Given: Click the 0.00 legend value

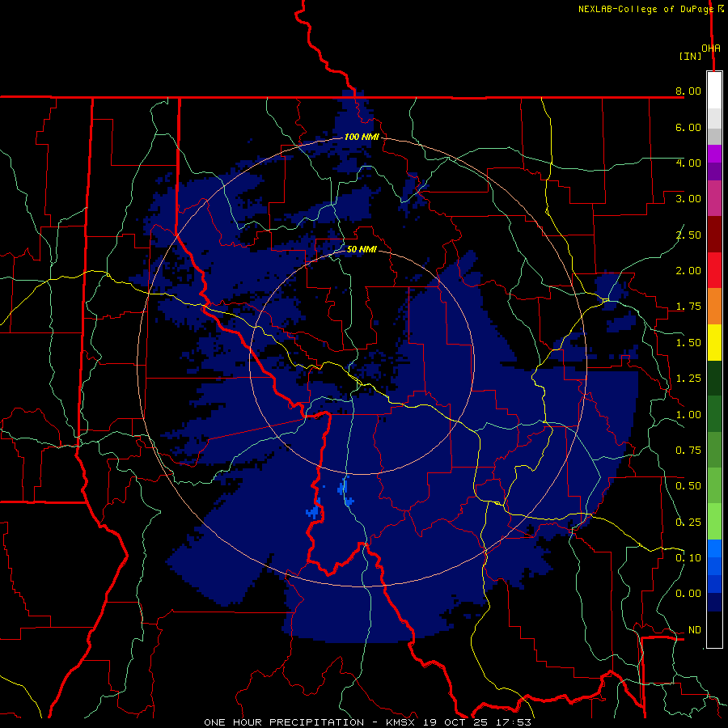Looking at the screenshot, I should pyautogui.click(x=688, y=594).
